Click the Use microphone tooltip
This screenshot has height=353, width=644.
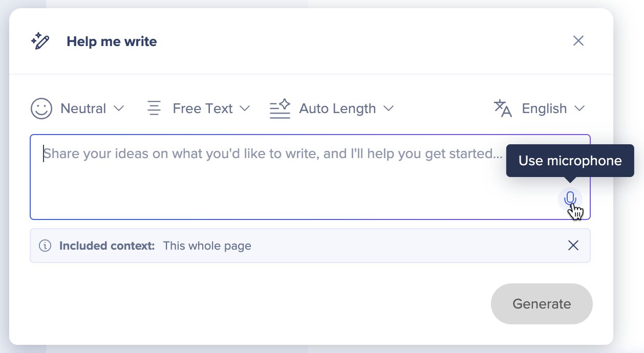(570, 161)
